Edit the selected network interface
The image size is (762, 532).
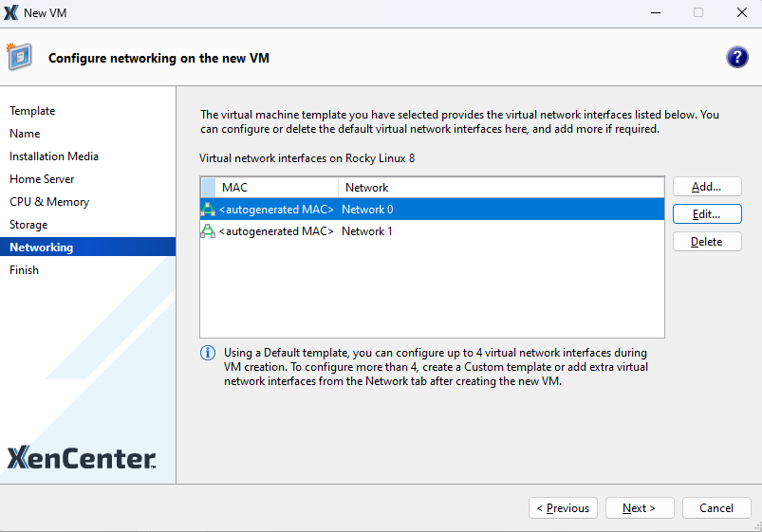pyautogui.click(x=707, y=214)
